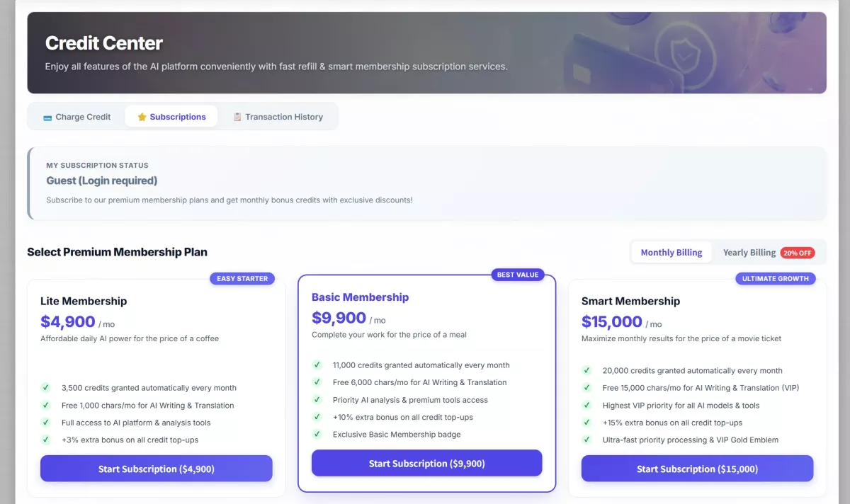This screenshot has width=850, height=504.
Task: Start the Basic subscription for $9,900
Action: tap(427, 463)
